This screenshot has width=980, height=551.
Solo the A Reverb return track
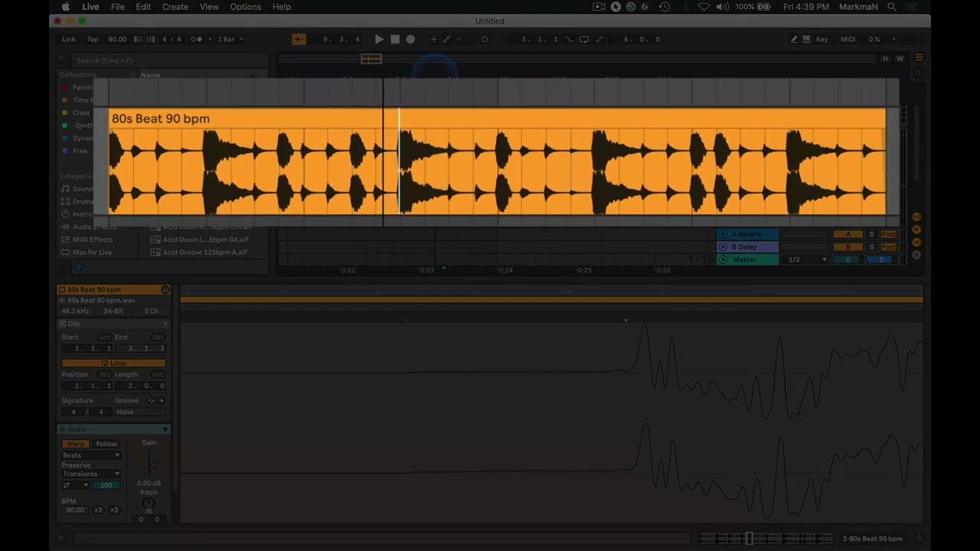pos(871,234)
